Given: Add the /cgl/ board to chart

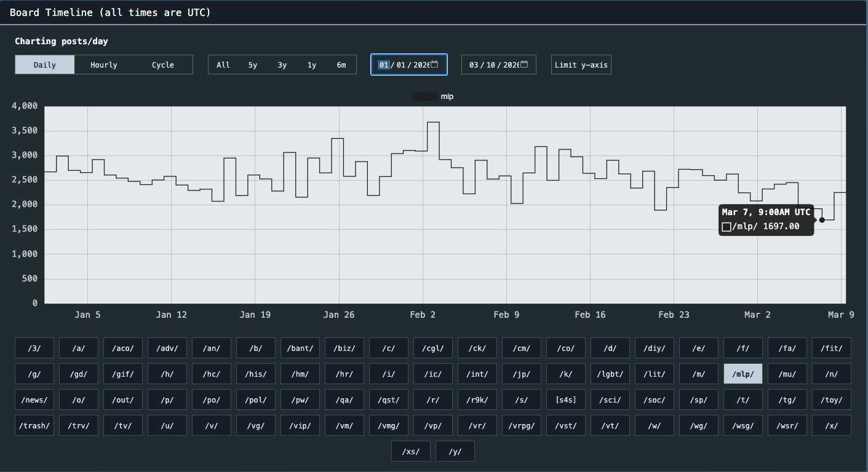Looking at the screenshot, I should click(433, 348).
